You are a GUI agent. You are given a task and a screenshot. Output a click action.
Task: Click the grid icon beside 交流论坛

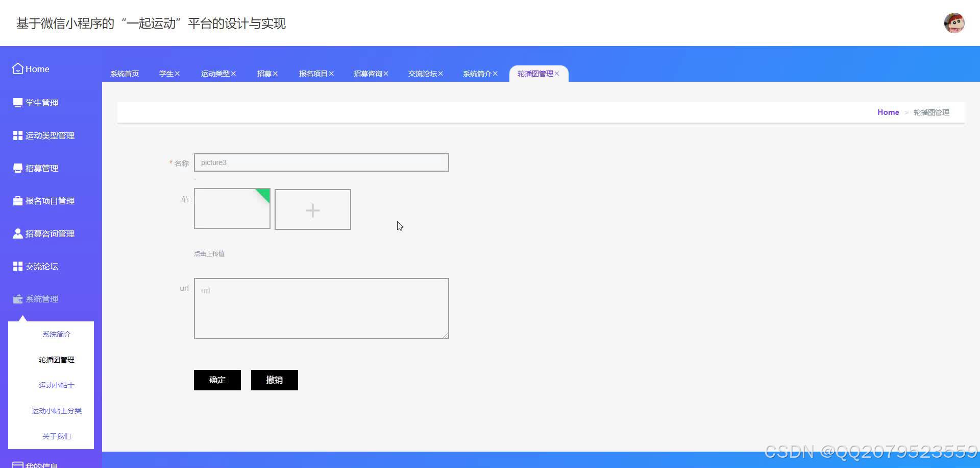tap(18, 266)
